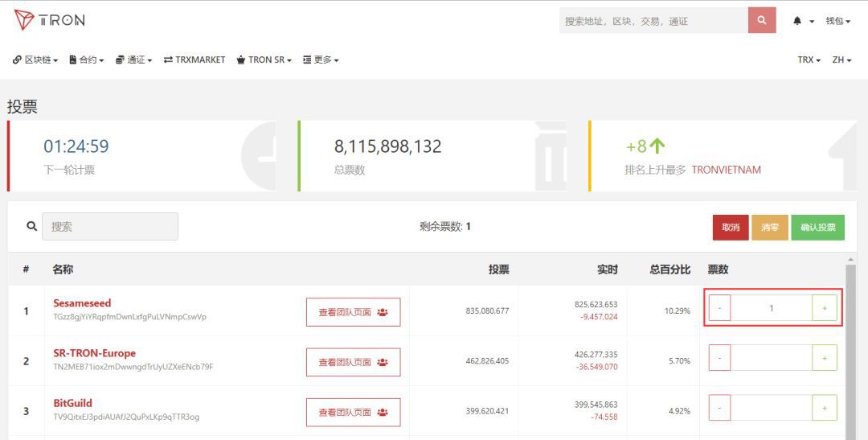Screen dimensions: 868x440
Task: Decrease votes for SR-TRON-Europe
Action: click(x=719, y=357)
